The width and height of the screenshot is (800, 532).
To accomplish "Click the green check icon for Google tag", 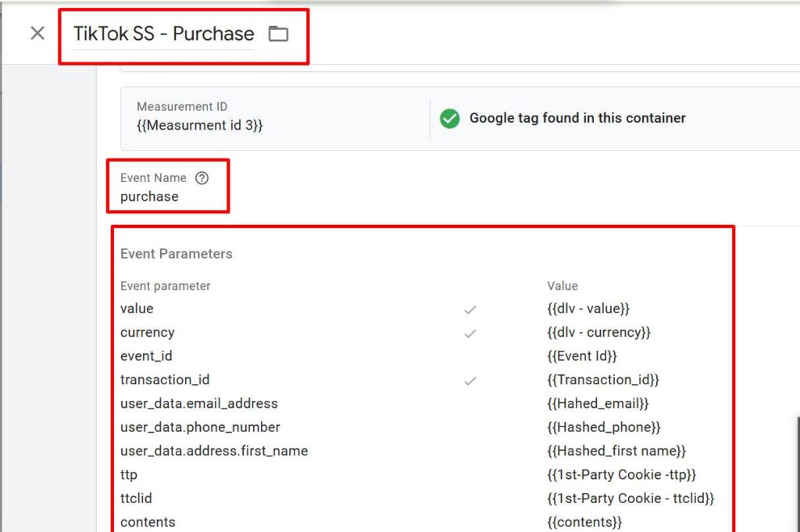I will pos(449,118).
